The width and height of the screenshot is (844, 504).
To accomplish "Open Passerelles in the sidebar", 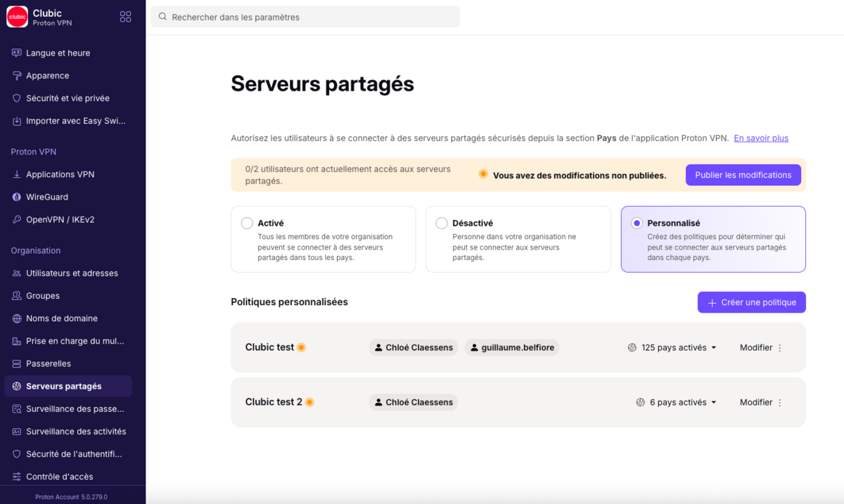I will click(68, 363).
